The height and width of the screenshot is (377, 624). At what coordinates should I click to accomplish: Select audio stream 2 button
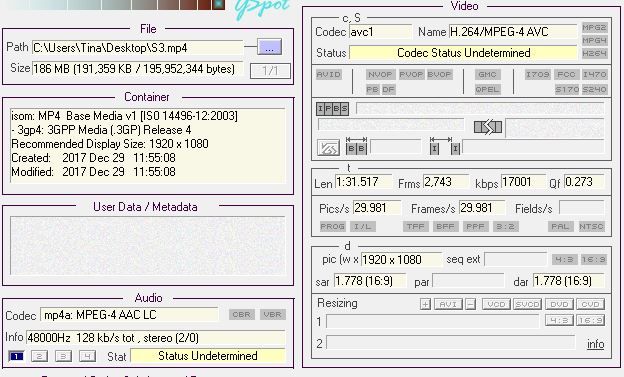click(x=39, y=356)
